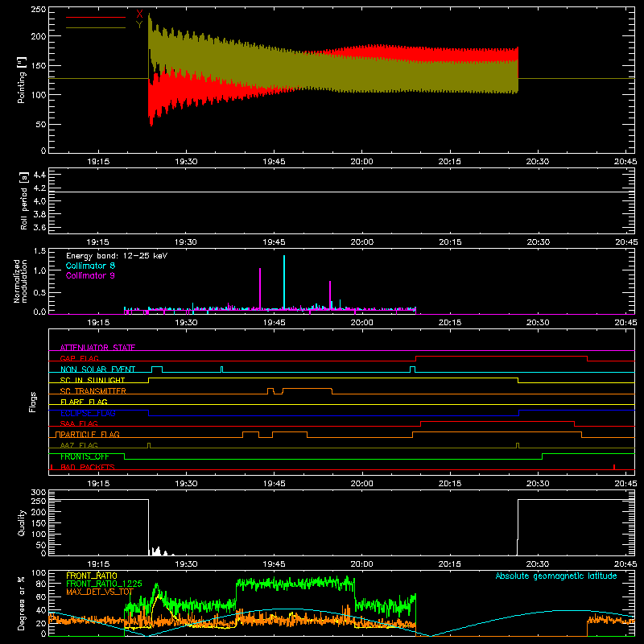Click the 'Normalized modulation' axis label
Screen dimensions: 644x644
point(20,281)
